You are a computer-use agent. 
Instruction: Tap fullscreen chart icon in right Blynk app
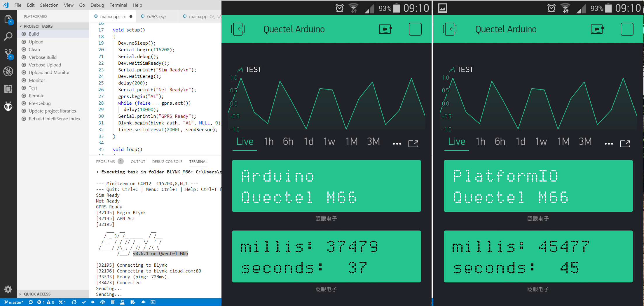625,143
